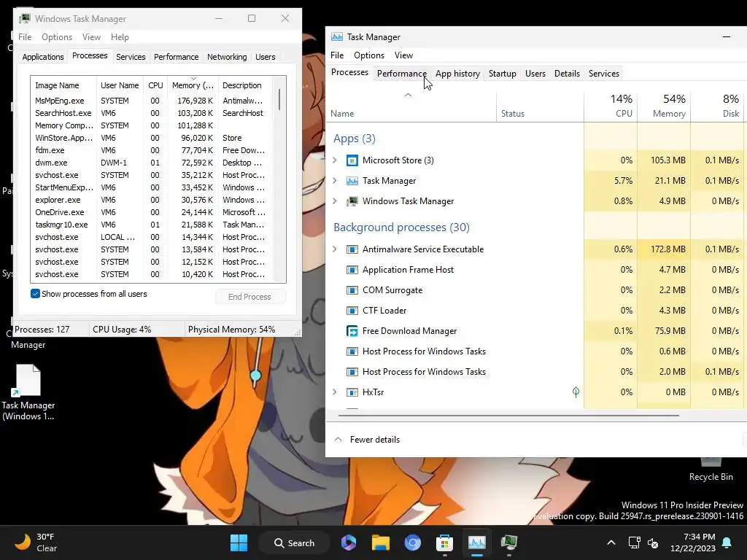
Task: Open Copilot from the taskbar
Action: [x=349, y=542]
